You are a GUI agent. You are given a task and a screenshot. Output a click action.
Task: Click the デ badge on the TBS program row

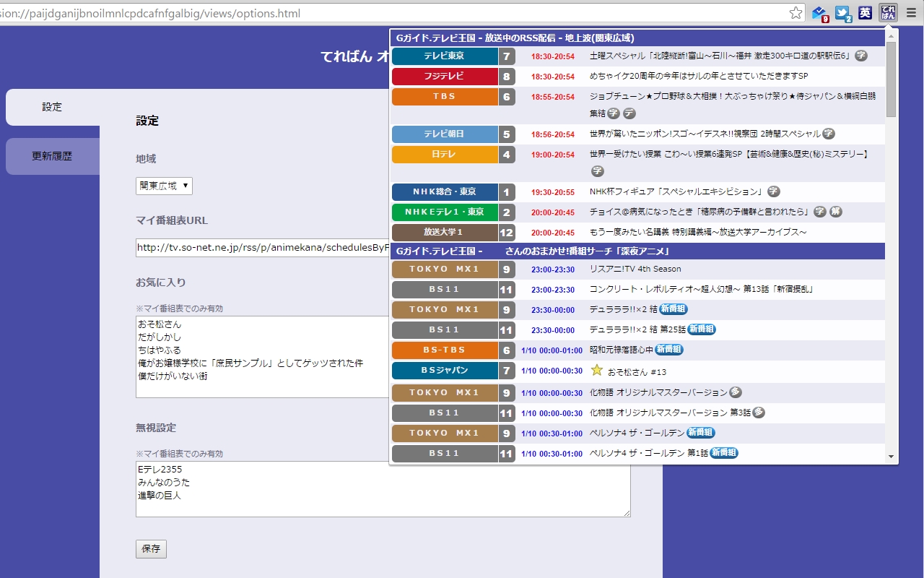pyautogui.click(x=629, y=113)
